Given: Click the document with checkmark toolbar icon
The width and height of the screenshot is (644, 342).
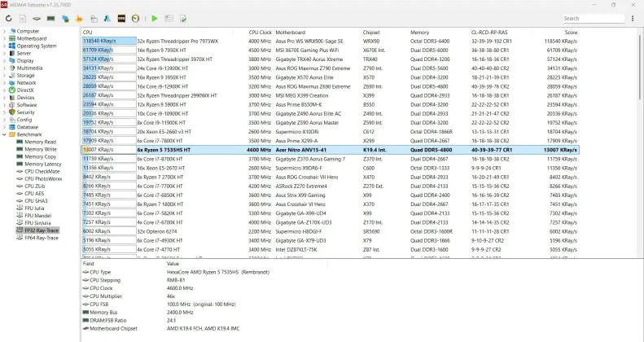Looking at the screenshot, I should click(x=183, y=19).
